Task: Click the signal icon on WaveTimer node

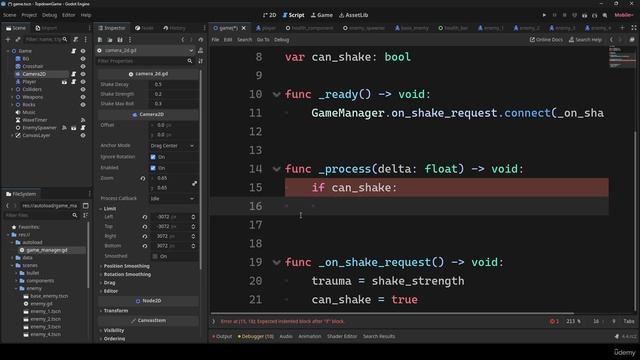Action: coord(83,120)
